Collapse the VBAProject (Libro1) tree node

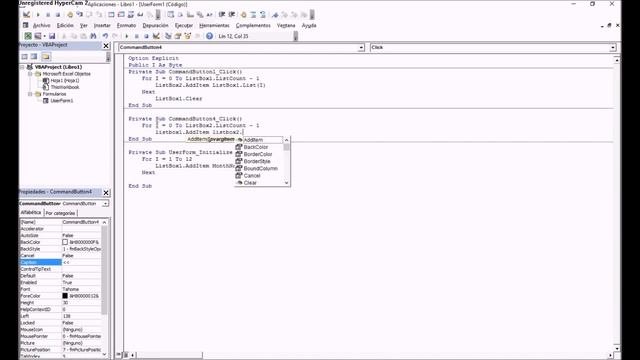tap(23, 67)
